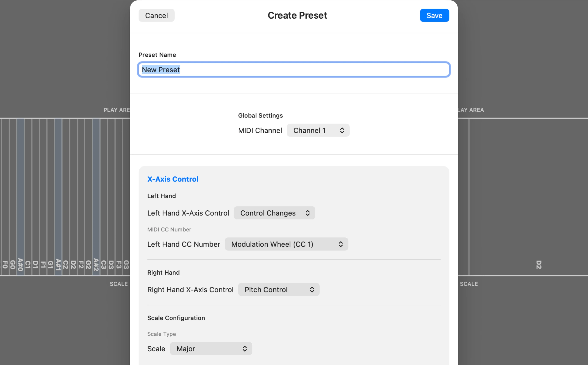Open Right Hand X-Axis Control dropdown
Image resolution: width=588 pixels, height=365 pixels.
[279, 289]
